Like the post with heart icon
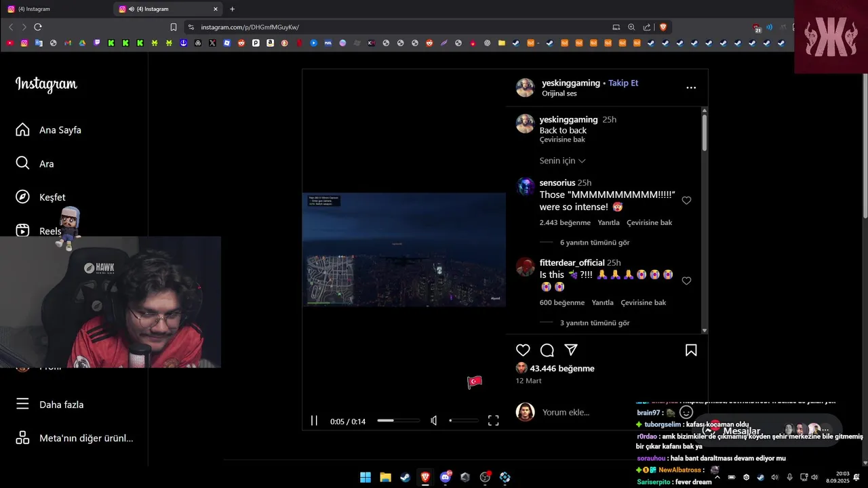Screen dimensions: 868x488 [523, 350]
